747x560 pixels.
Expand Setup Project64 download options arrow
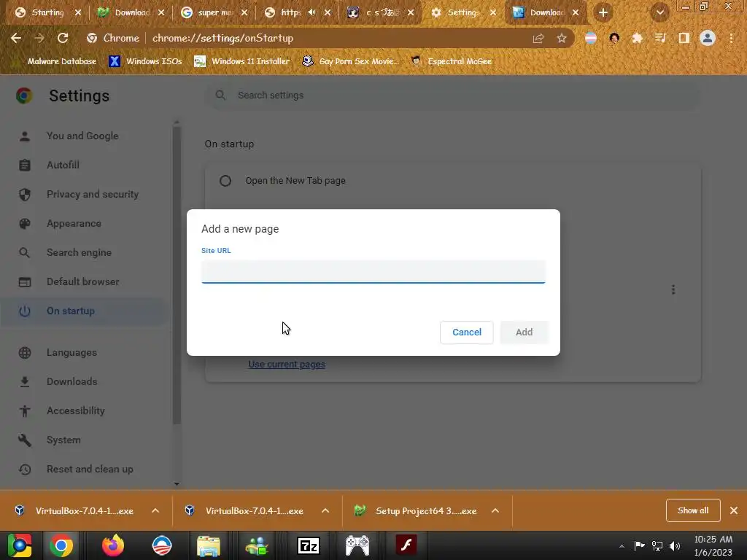(x=495, y=510)
